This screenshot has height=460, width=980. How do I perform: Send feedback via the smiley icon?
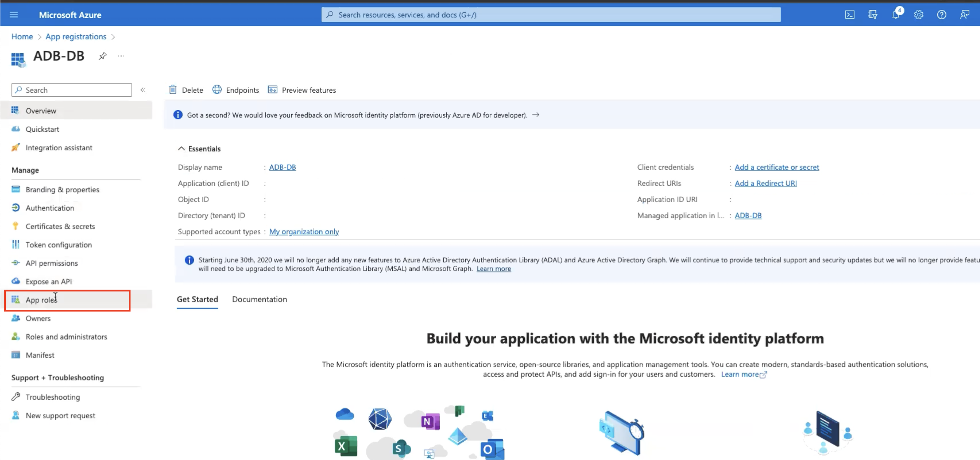(x=965, y=15)
